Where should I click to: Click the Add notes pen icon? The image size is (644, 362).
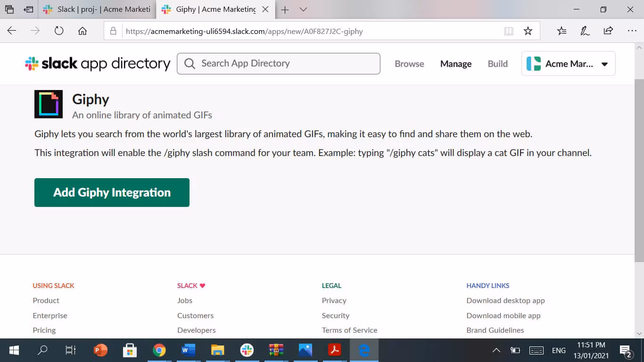[x=585, y=31]
